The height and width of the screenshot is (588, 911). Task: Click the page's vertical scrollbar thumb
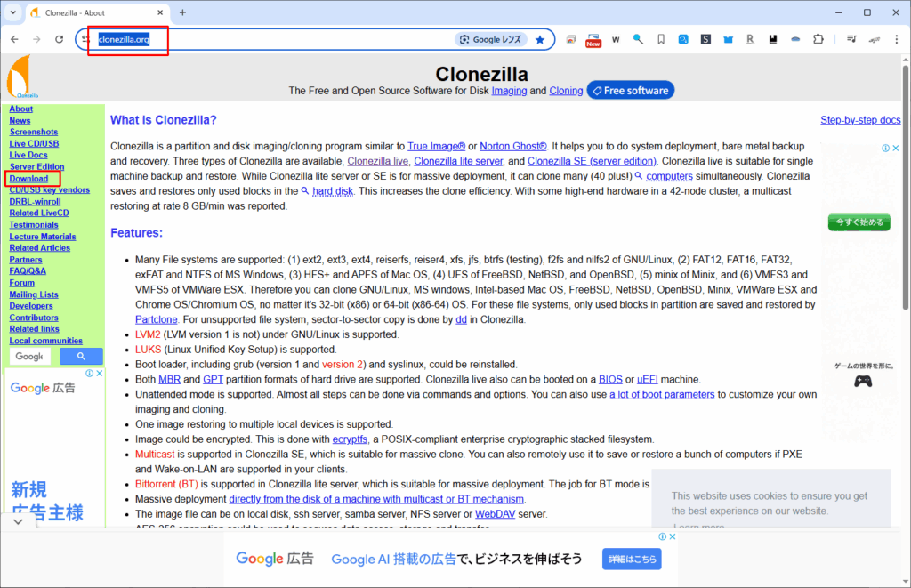click(905, 186)
